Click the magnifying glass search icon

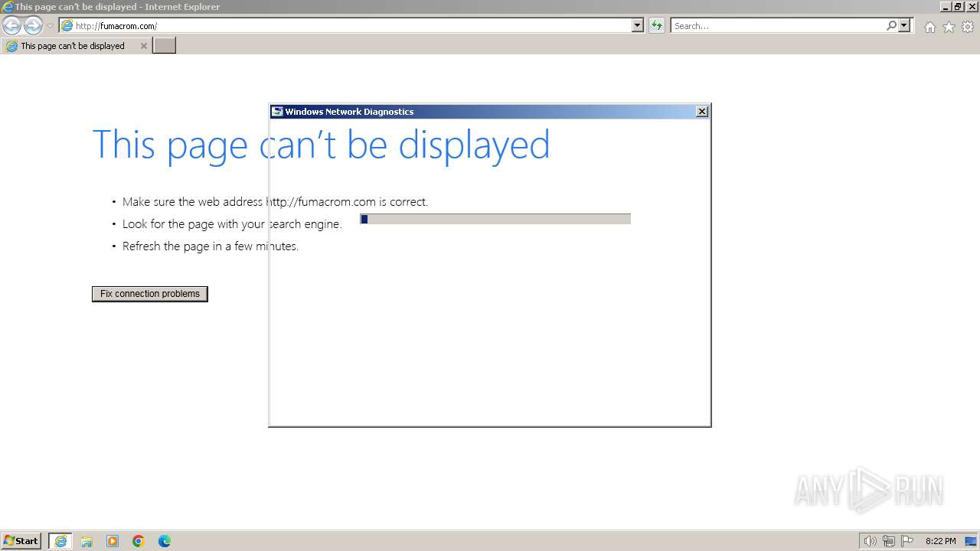[x=891, y=26]
